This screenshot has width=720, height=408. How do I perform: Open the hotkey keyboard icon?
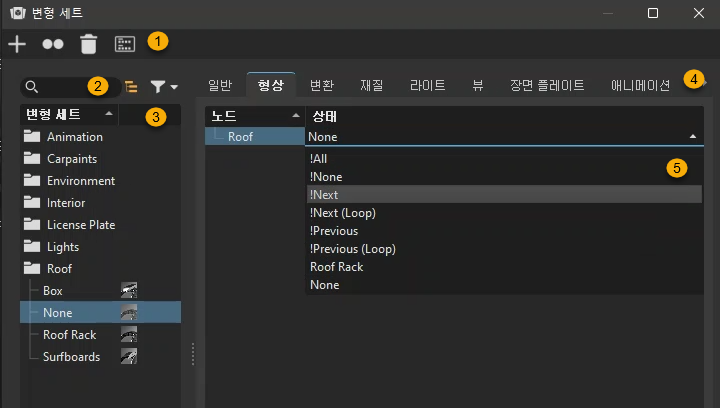124,44
